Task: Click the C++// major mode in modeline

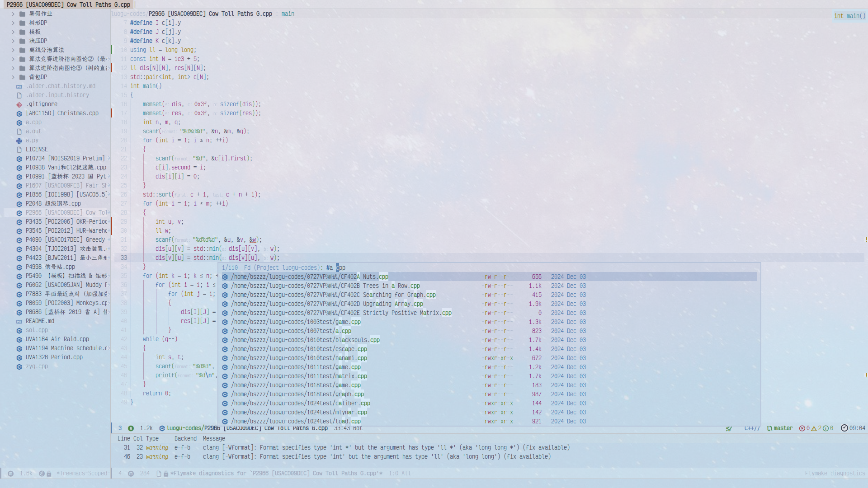Action: [752, 428]
